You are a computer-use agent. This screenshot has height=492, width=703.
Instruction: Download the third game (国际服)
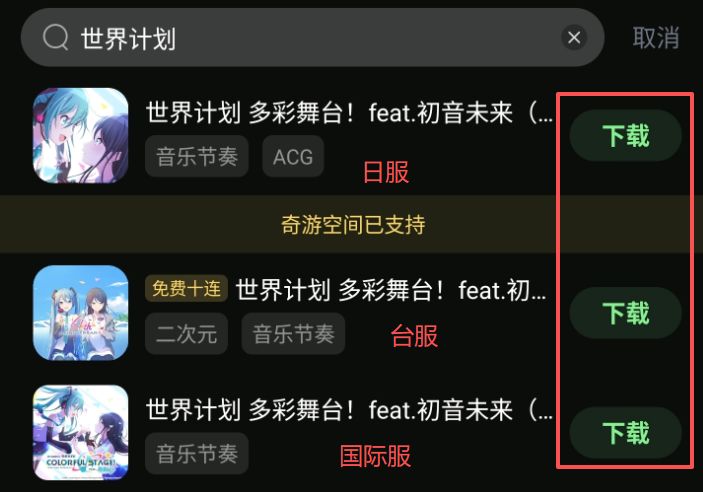pos(625,432)
